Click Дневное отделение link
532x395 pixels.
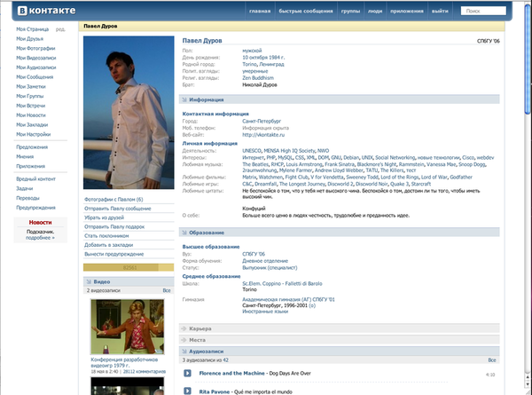[265, 261]
